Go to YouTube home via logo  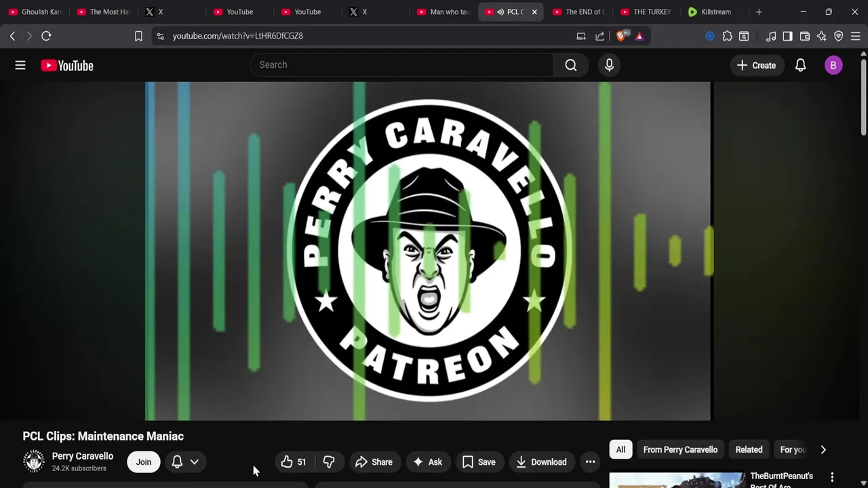coord(67,66)
